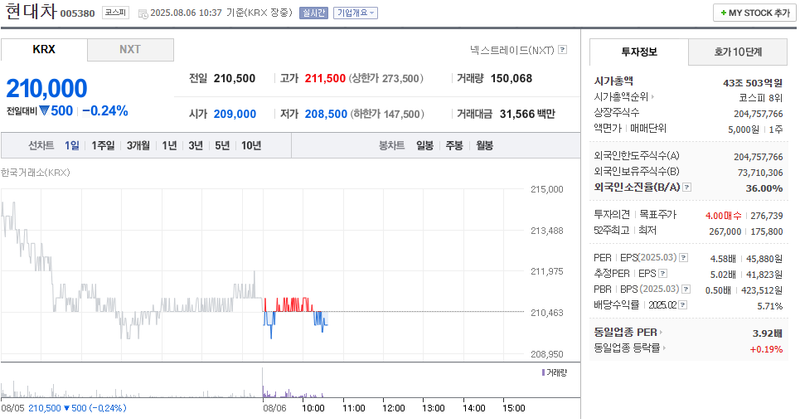The height and width of the screenshot is (419, 800).
Task: Click the 상장주식수 value 204,757,766
Action: [758, 114]
